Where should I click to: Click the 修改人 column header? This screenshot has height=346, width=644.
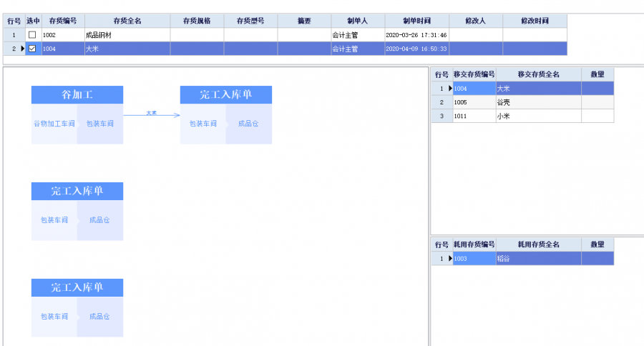tap(475, 21)
